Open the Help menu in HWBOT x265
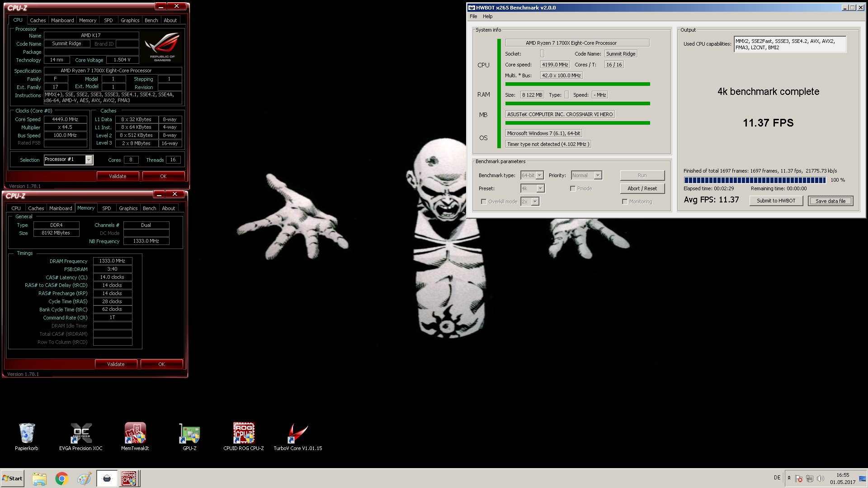Screen dimensions: 868x488 (x=487, y=16)
